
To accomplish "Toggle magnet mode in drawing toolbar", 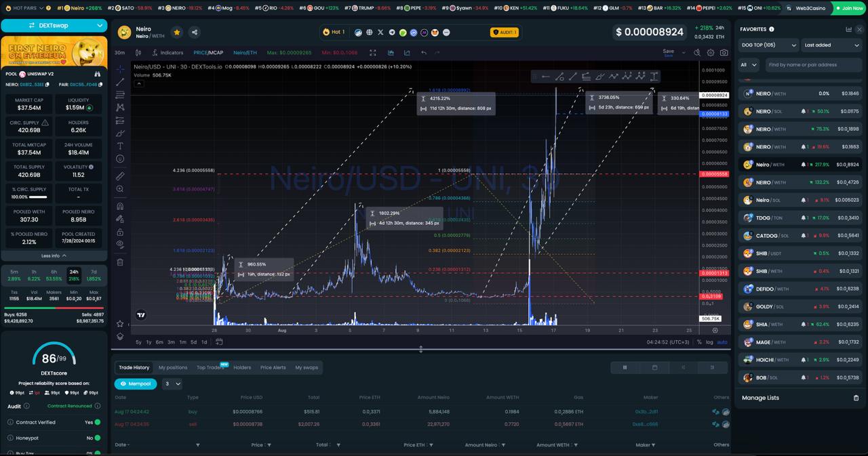I will point(120,206).
